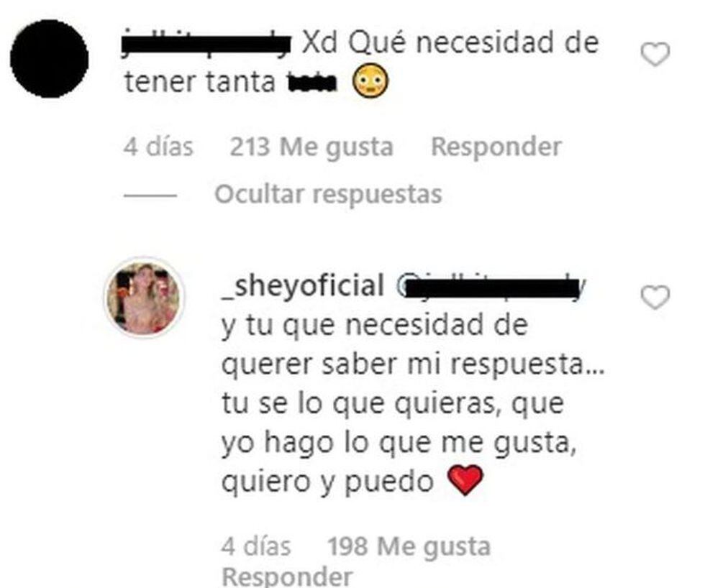Open the _sheyoficial username link
Screen dimensions: 705x588
[304, 285]
